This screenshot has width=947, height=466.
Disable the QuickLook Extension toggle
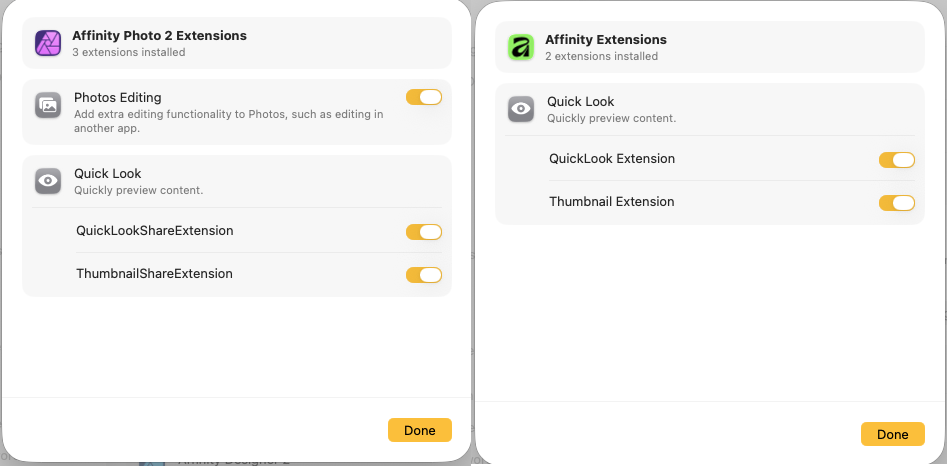[897, 160]
